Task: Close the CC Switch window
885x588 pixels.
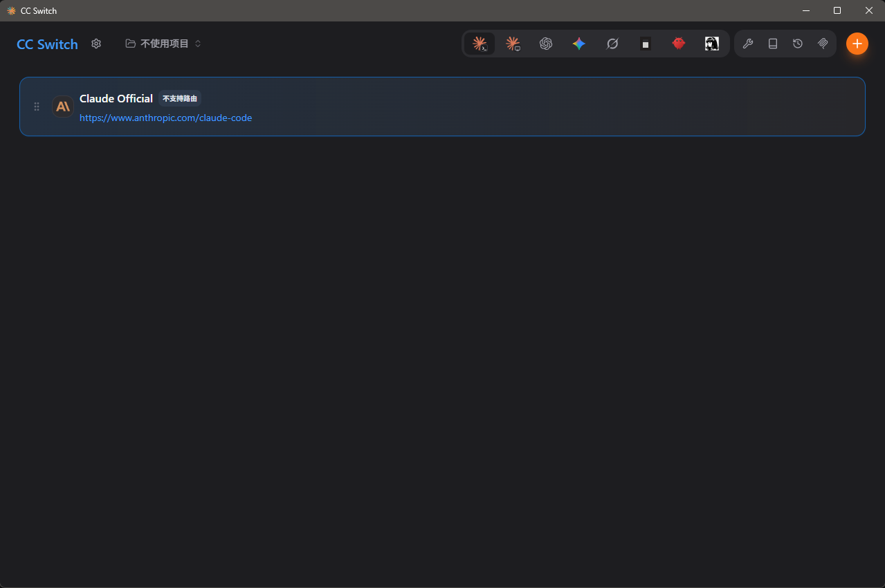Action: pos(869,10)
